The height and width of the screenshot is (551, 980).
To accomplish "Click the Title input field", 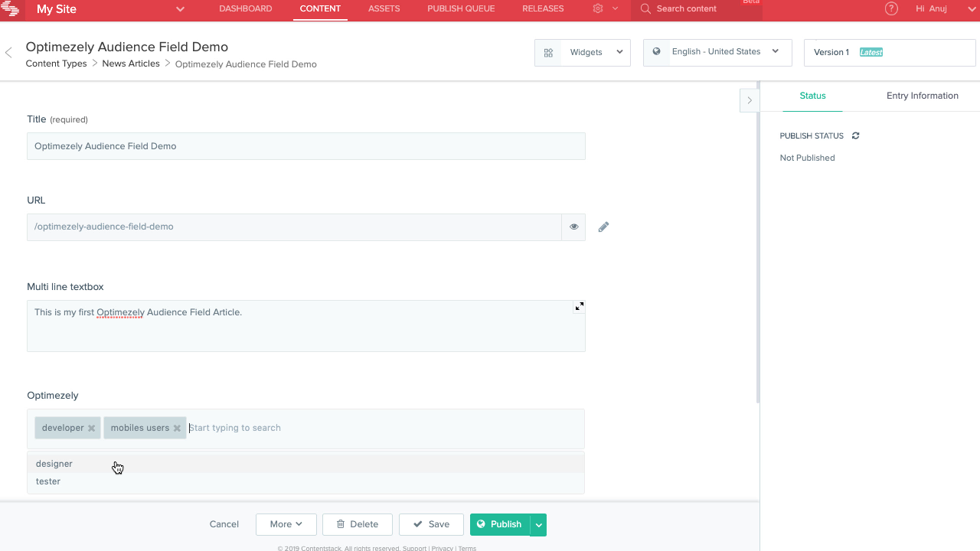I will [x=306, y=146].
